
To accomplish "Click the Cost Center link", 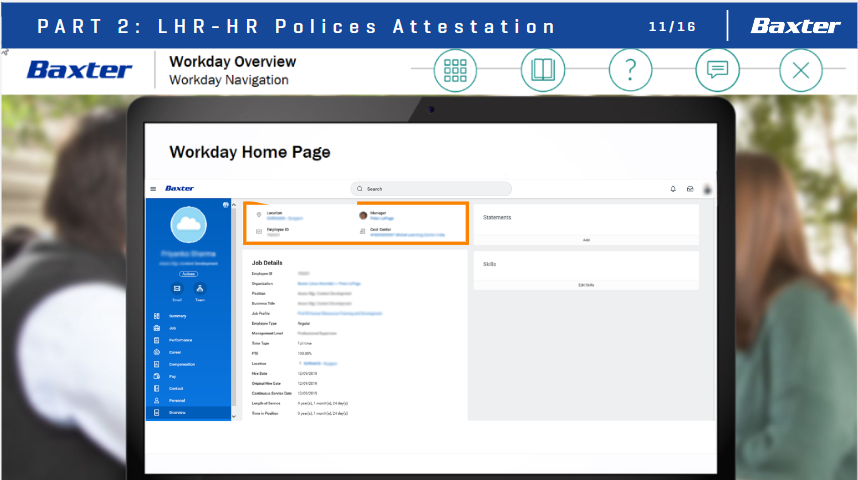I will 408,235.
